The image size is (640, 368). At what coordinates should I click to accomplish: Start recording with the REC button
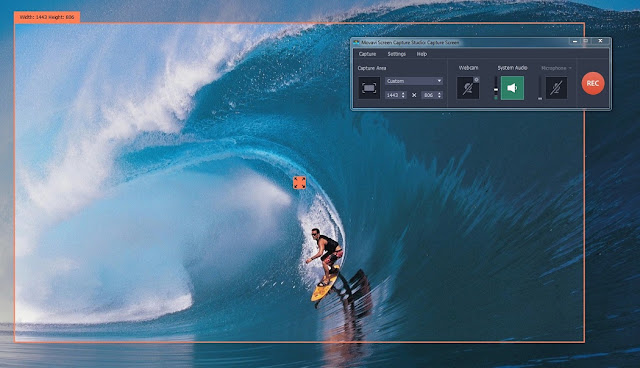pos(593,83)
